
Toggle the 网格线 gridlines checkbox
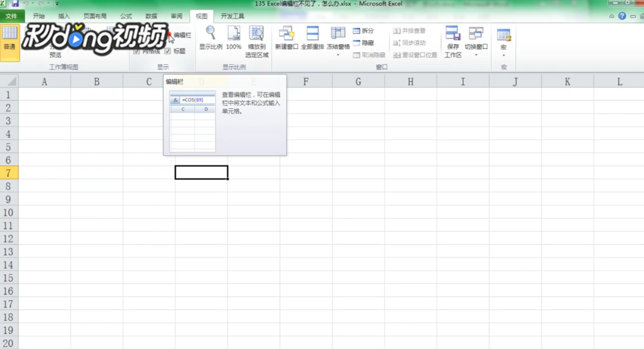137,51
